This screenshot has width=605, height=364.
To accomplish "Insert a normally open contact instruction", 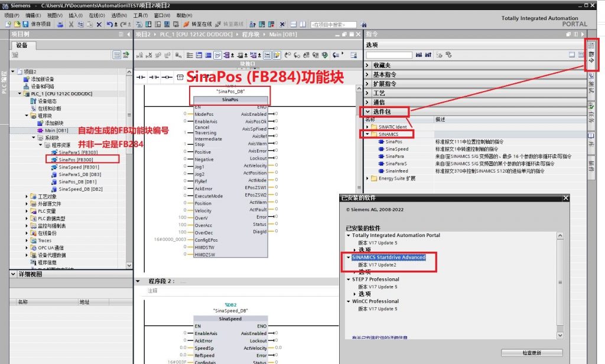I will pos(141,77).
